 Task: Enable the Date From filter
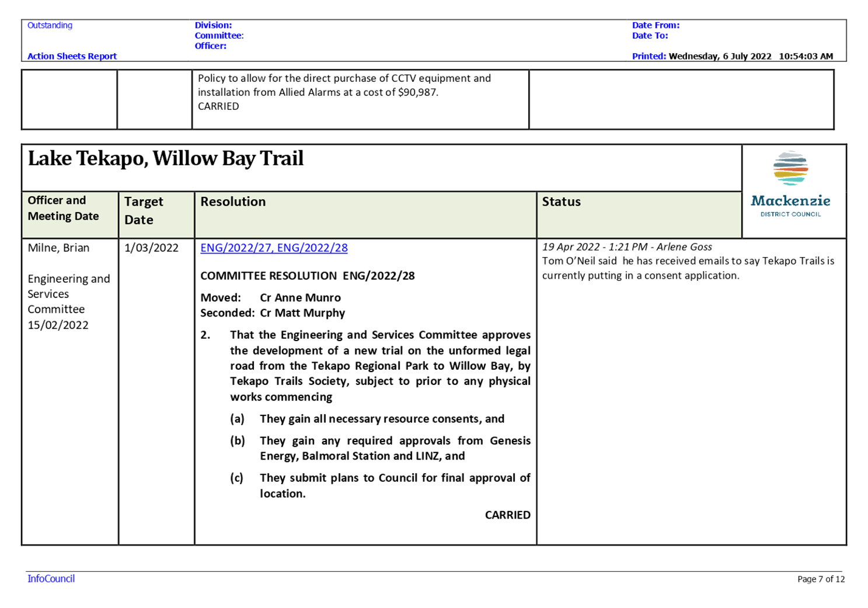[x=655, y=25]
